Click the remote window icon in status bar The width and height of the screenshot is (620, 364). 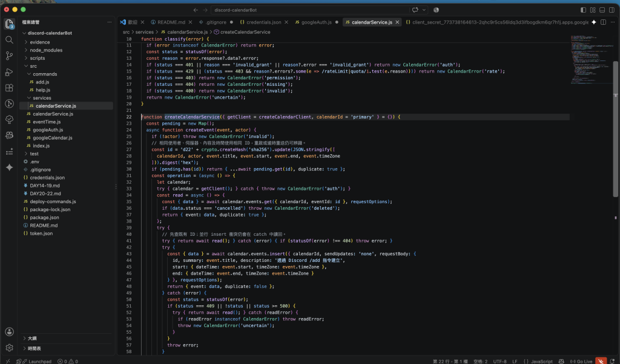[7, 361]
